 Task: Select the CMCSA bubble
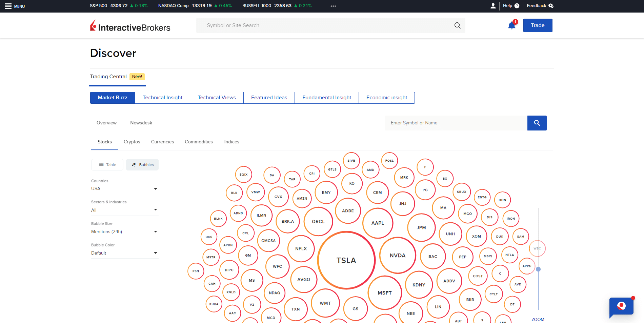click(268, 241)
